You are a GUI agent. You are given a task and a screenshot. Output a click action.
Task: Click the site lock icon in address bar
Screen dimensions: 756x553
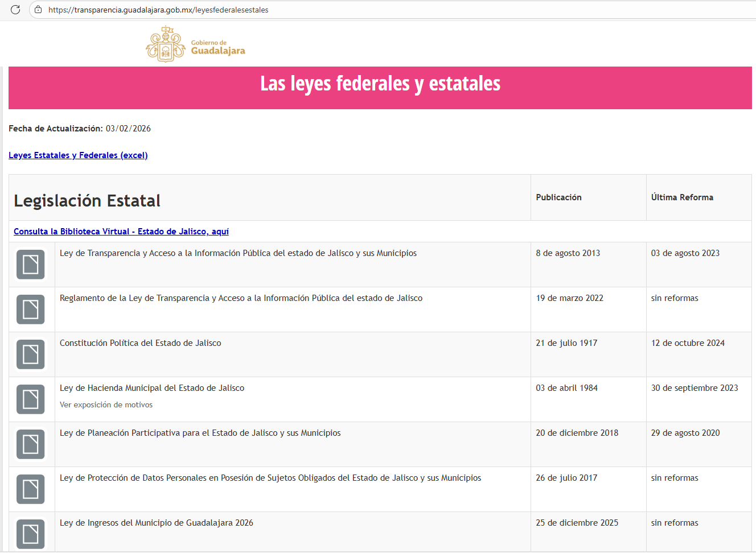pyautogui.click(x=38, y=10)
